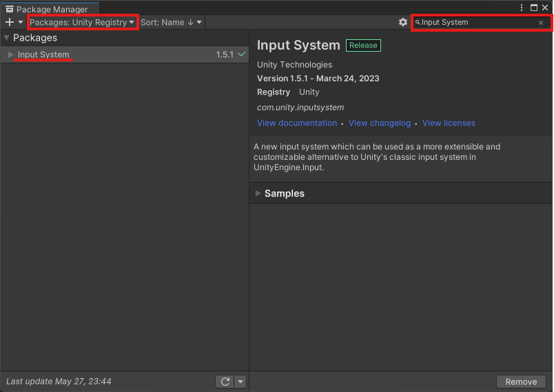This screenshot has height=392, width=554.
Task: Click the Remove button
Action: [x=521, y=382]
